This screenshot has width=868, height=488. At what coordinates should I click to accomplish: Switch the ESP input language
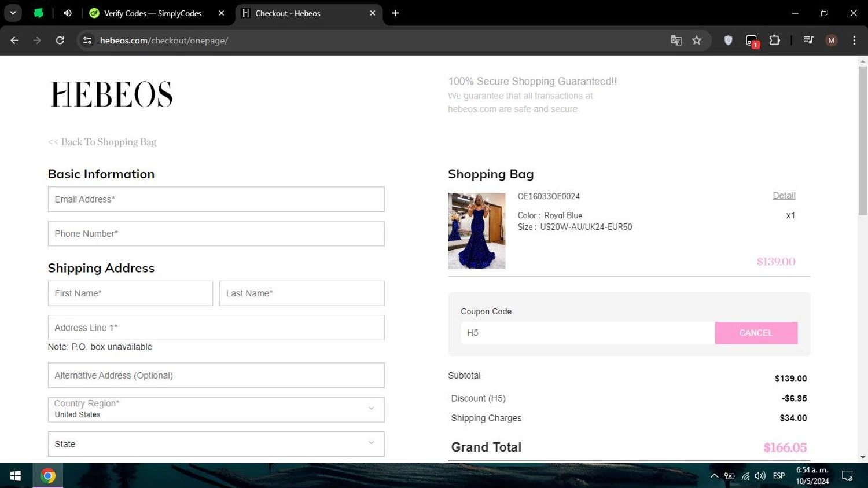point(779,476)
